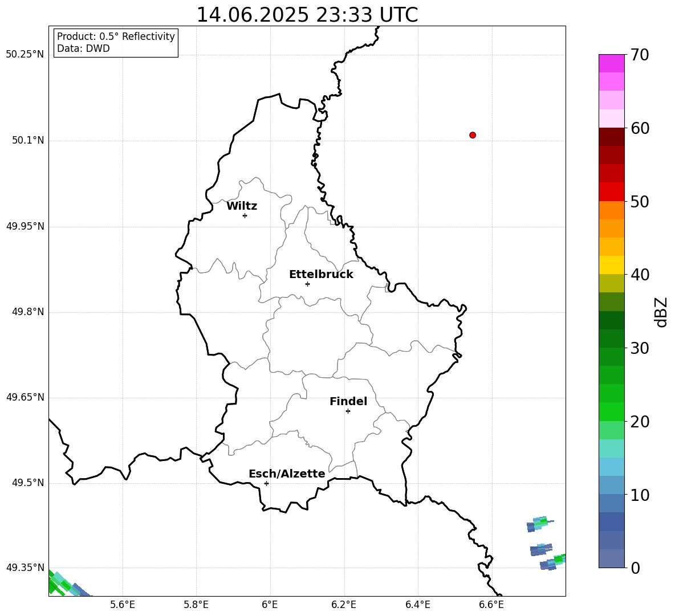Click the 5.8°E longitude label
This screenshot has width=675, height=616.
pos(196,605)
